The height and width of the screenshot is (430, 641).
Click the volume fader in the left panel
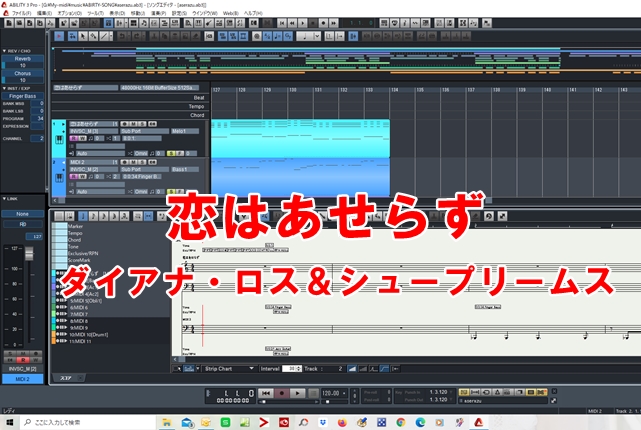[29, 253]
